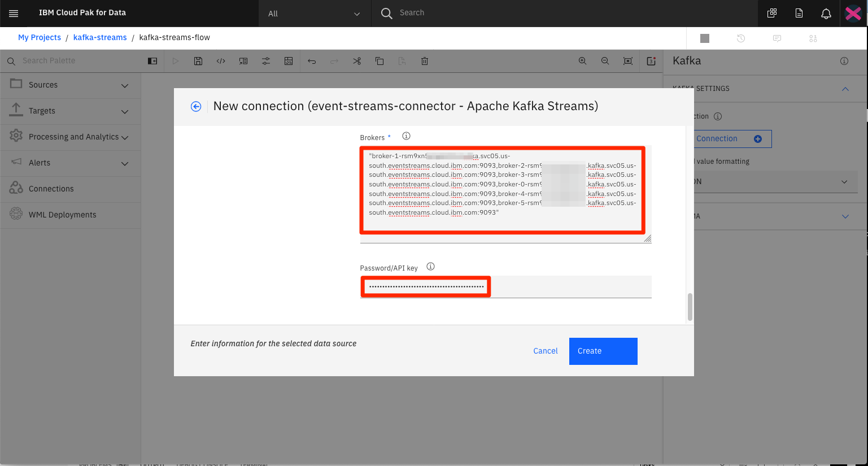Show Kafka operator info icon
This screenshot has width=868, height=466.
point(844,61)
